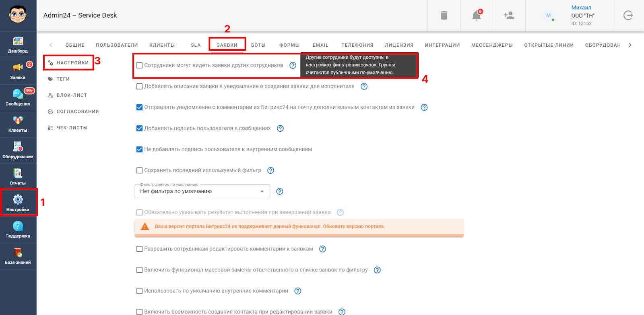Open База знаний in the sidebar
Image resolution: width=644 pixels, height=315 pixels.
tap(18, 256)
